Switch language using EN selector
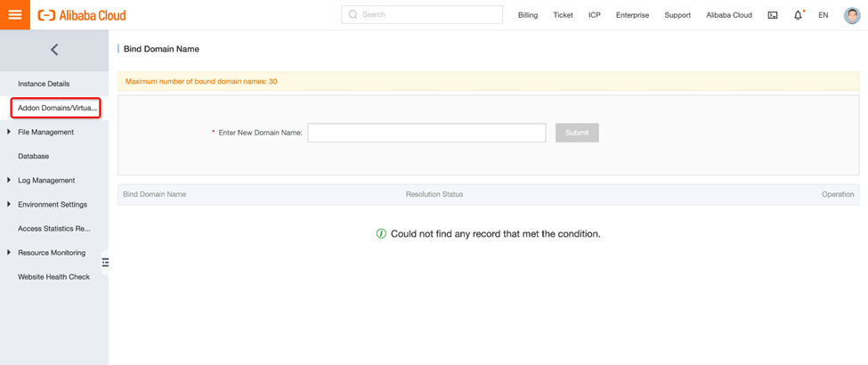 [x=823, y=15]
